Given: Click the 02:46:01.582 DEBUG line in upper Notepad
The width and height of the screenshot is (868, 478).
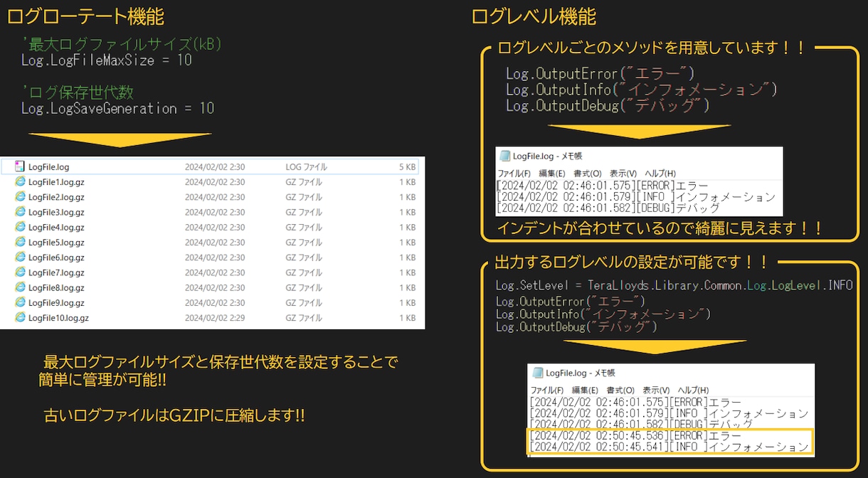Looking at the screenshot, I should (608, 208).
